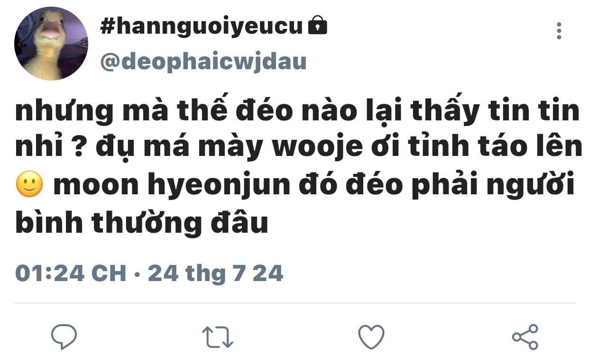Open the three-dot more options menu
The width and height of the screenshot is (589, 364).
[x=559, y=31]
